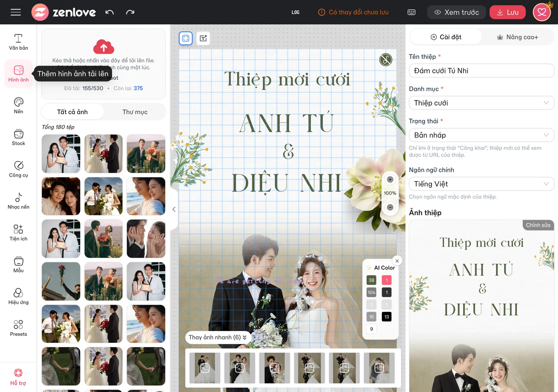Open the hamburger menu
The height and width of the screenshot is (392, 558).
pos(16,12)
